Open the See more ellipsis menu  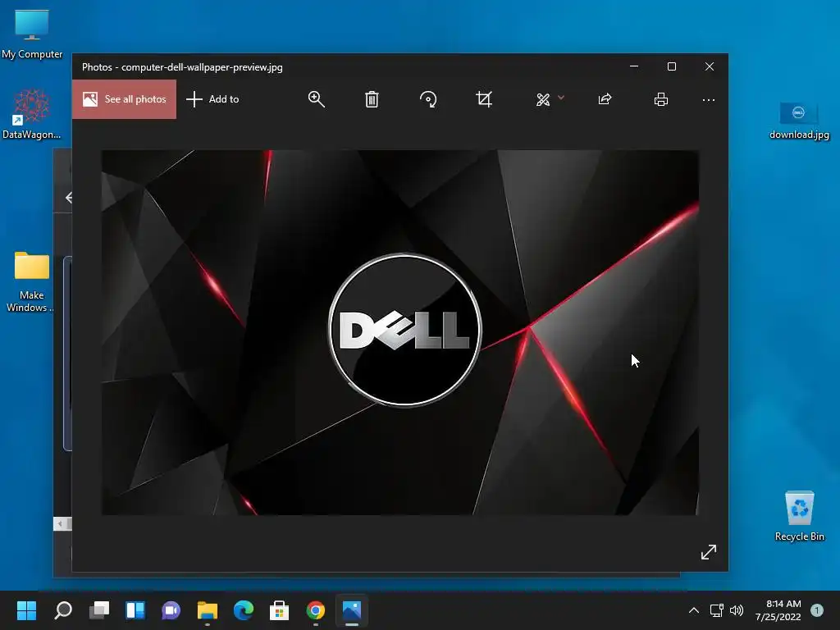(708, 99)
